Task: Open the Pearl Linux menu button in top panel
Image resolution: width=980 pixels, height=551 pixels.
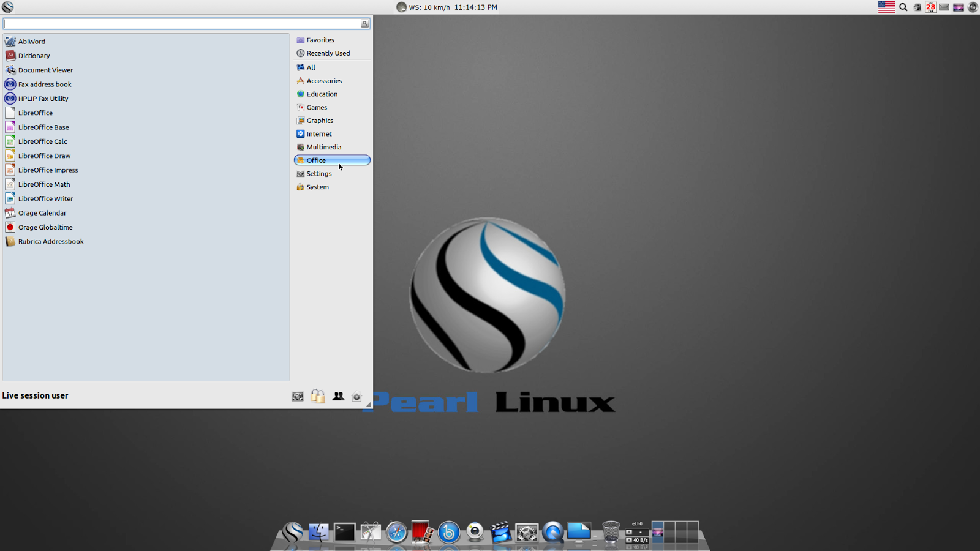Action: point(7,7)
